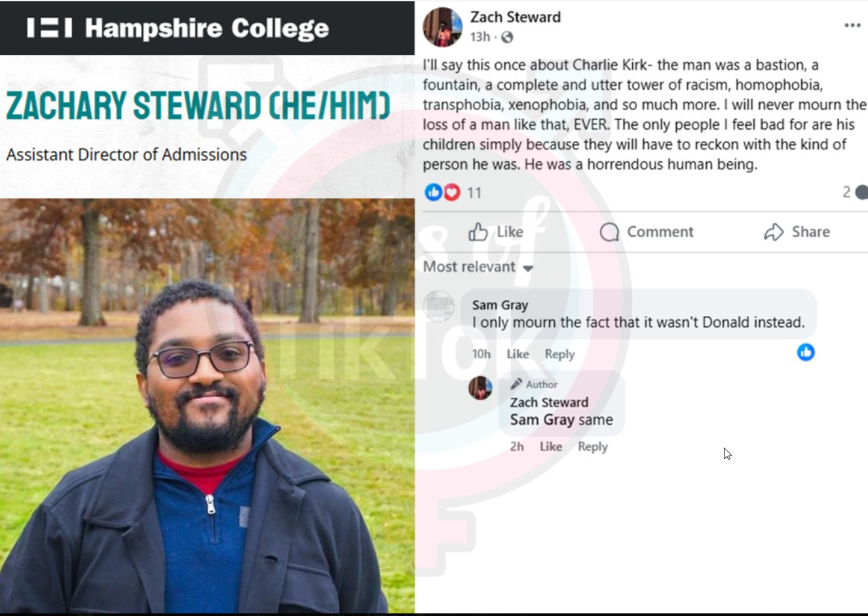Reply to Sam Gray's comment
The width and height of the screenshot is (868, 616).
[x=559, y=354]
